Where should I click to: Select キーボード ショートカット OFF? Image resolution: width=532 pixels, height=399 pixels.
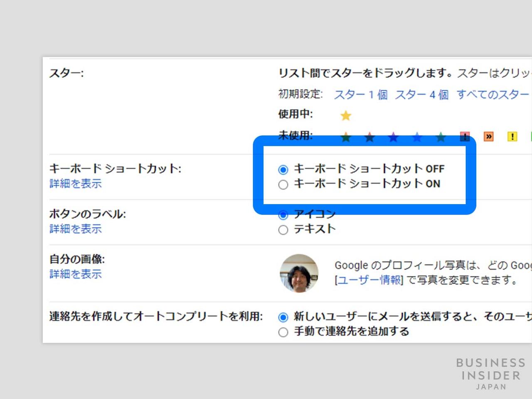pos(283,170)
